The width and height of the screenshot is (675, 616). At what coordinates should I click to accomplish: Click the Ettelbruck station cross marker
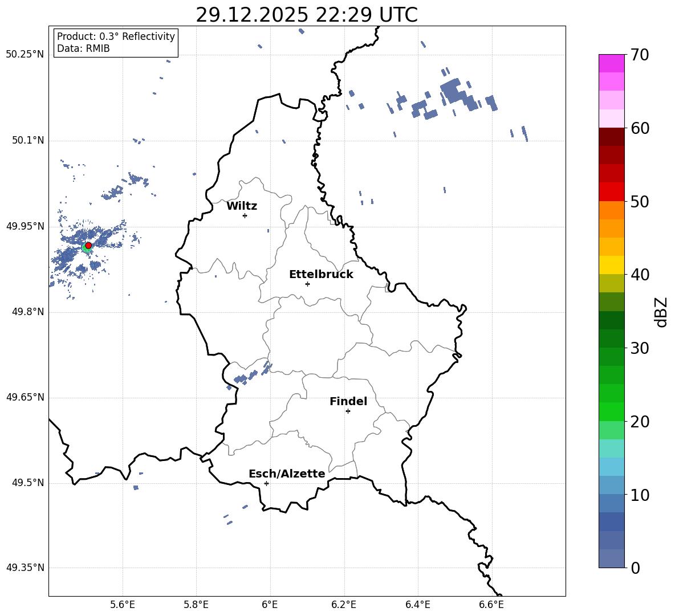307,284
